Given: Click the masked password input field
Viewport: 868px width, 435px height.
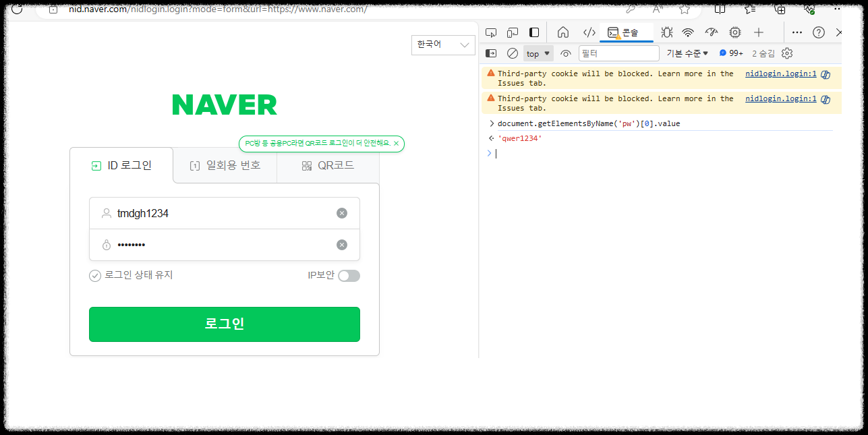Looking at the screenshot, I should tap(225, 245).
